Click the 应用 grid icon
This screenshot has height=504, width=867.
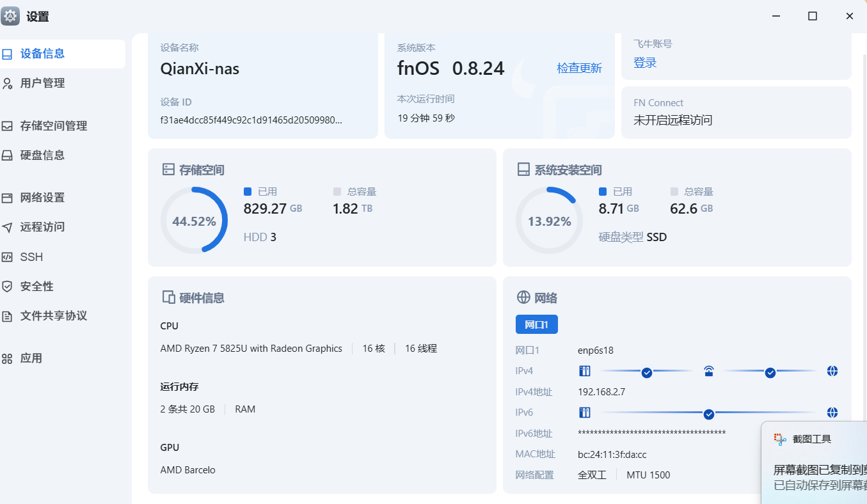(7, 358)
